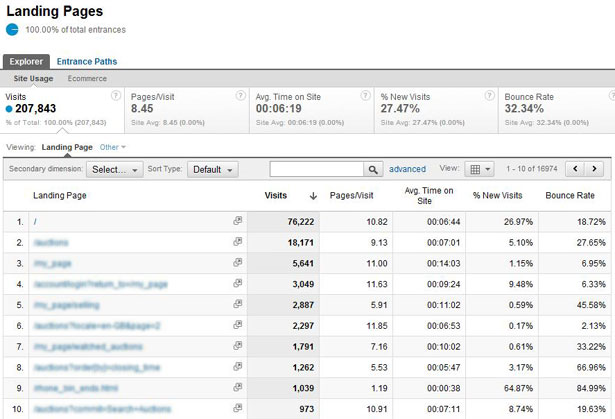Click the 00:14:03 time value
Viewport: 615px width, 419px height.
pos(443,263)
